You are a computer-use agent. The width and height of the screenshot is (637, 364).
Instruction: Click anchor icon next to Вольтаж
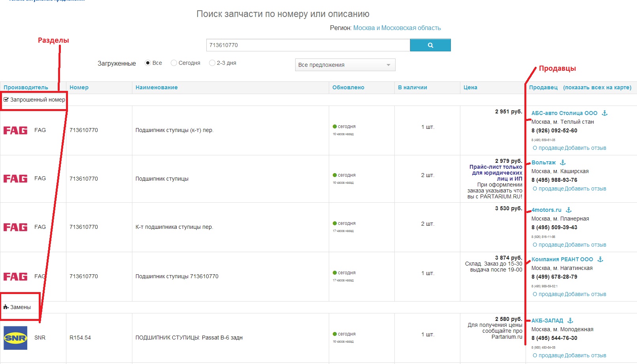click(563, 162)
